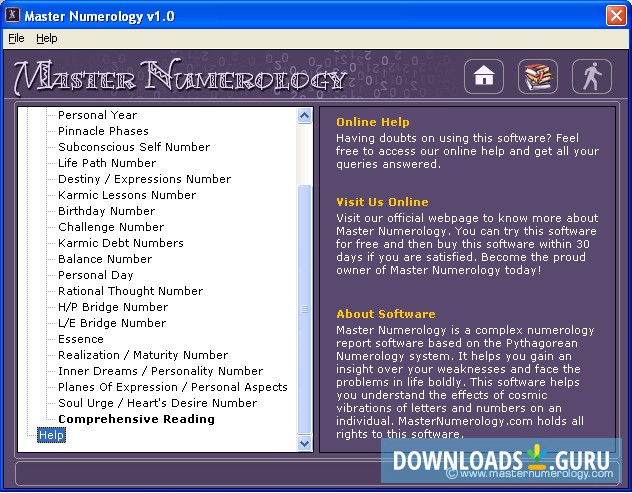The height and width of the screenshot is (493, 632).
Task: Open Comprehensive Reading item
Action: [x=136, y=419]
